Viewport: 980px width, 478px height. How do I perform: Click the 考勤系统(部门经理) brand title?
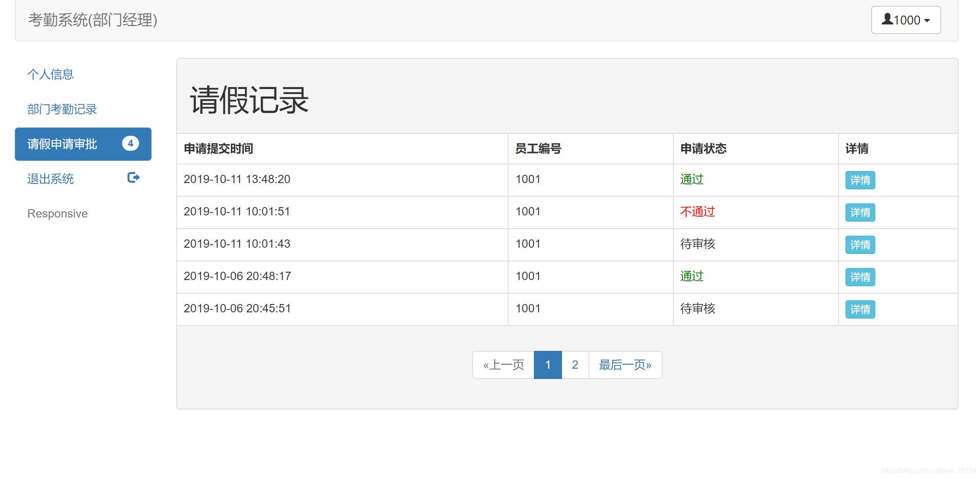[x=93, y=20]
